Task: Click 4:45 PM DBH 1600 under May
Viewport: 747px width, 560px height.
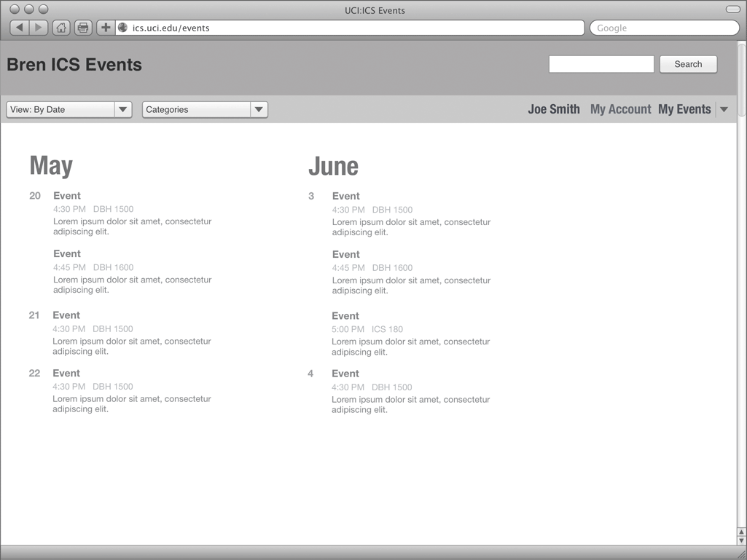Action: pyautogui.click(x=93, y=267)
